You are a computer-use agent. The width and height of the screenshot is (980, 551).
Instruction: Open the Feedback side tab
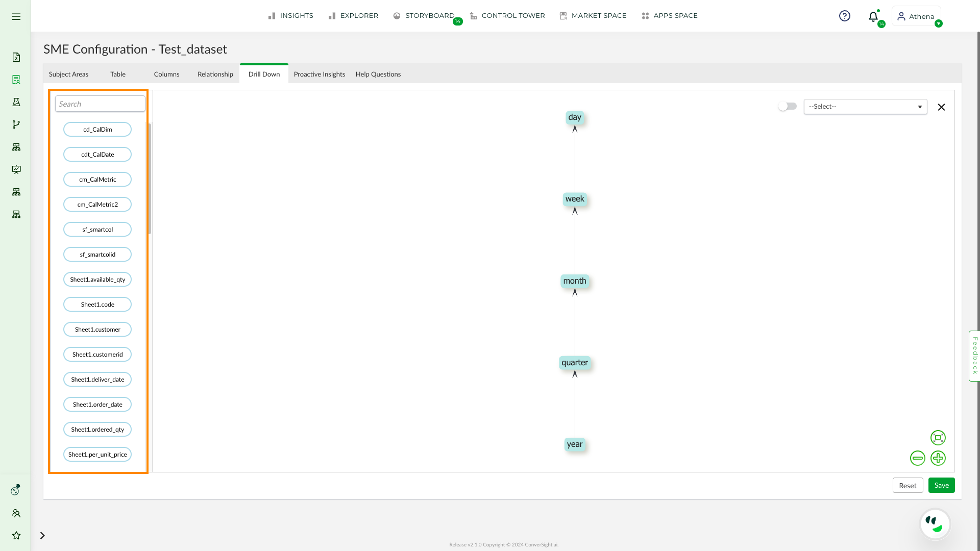click(x=974, y=356)
